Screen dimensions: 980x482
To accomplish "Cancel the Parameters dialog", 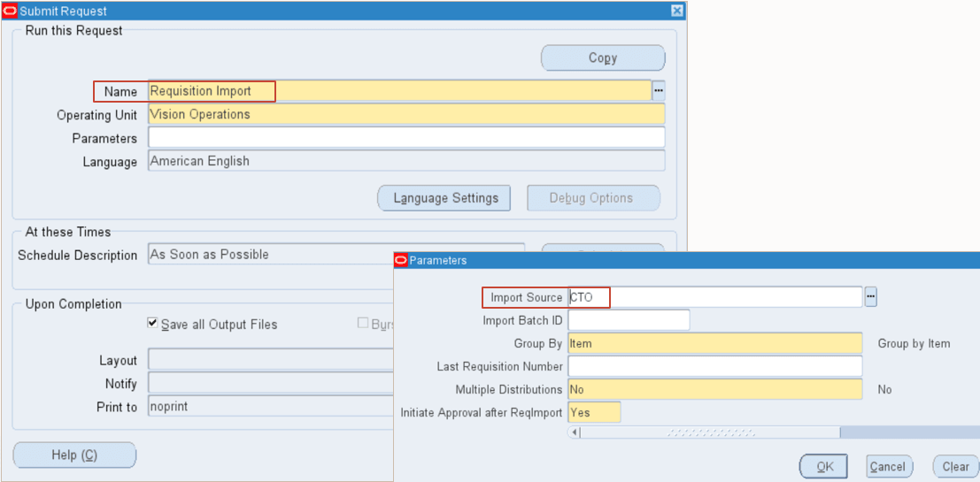I will click(890, 466).
